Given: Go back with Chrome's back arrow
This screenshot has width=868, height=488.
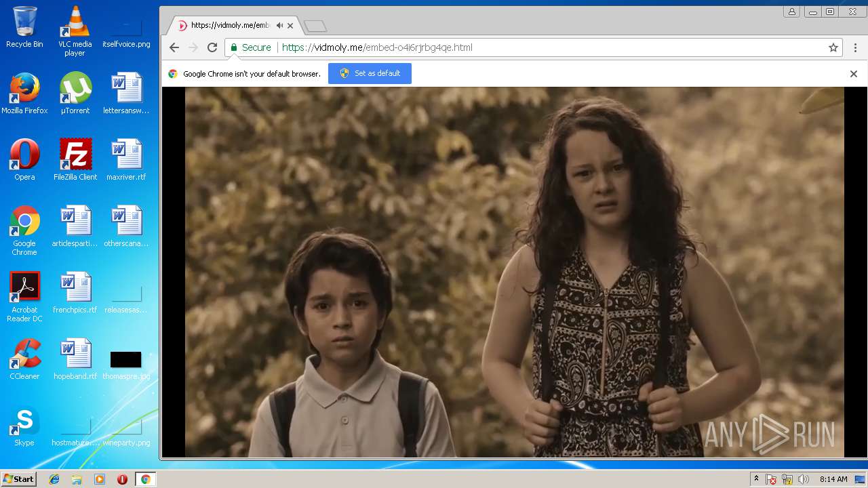Looking at the screenshot, I should point(174,47).
